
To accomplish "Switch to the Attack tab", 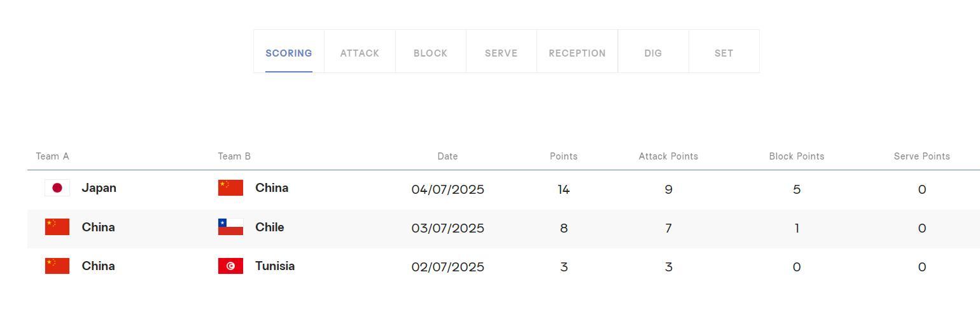I will 360,53.
